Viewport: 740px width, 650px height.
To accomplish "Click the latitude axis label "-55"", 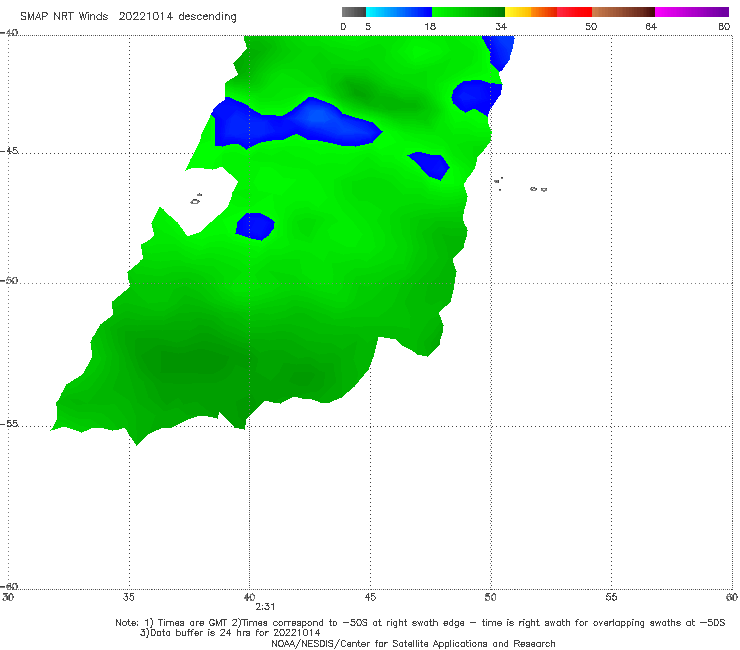I will click(x=9, y=423).
